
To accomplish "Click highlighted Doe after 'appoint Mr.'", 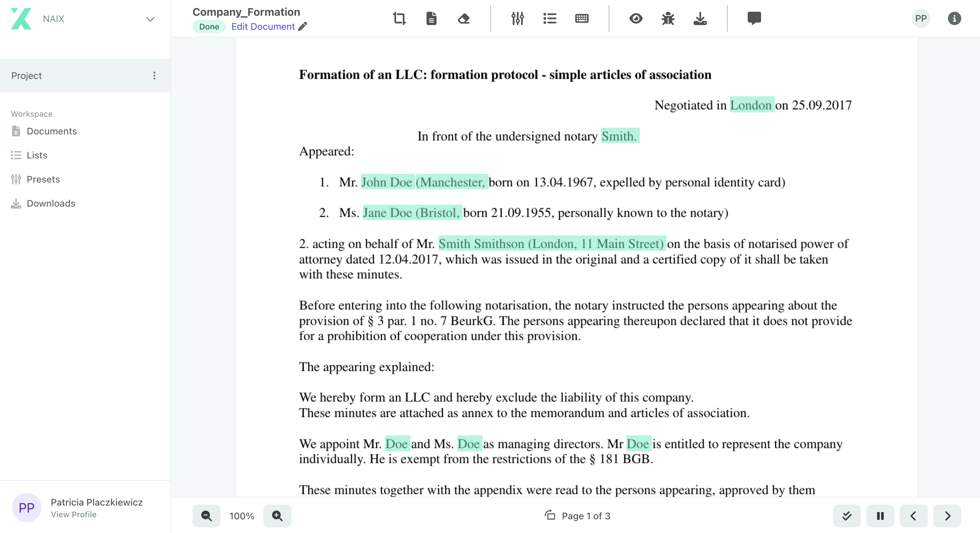I will point(397,443).
